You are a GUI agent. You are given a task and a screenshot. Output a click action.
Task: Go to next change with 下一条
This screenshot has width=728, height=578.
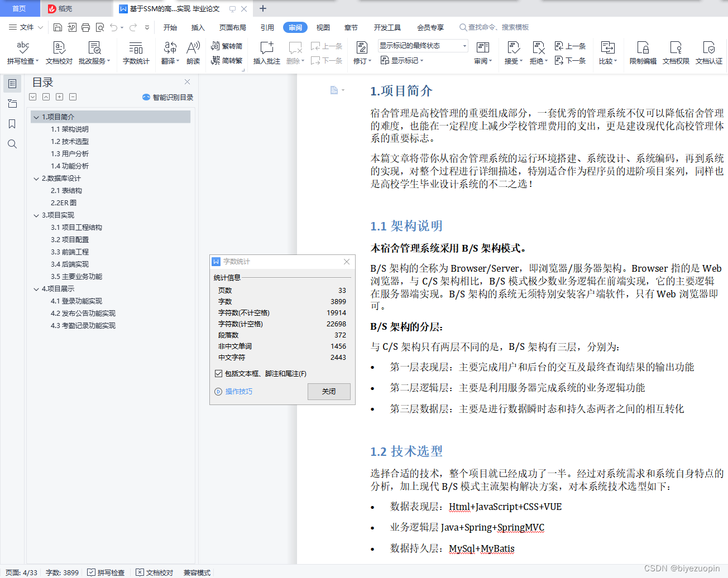[x=571, y=60]
